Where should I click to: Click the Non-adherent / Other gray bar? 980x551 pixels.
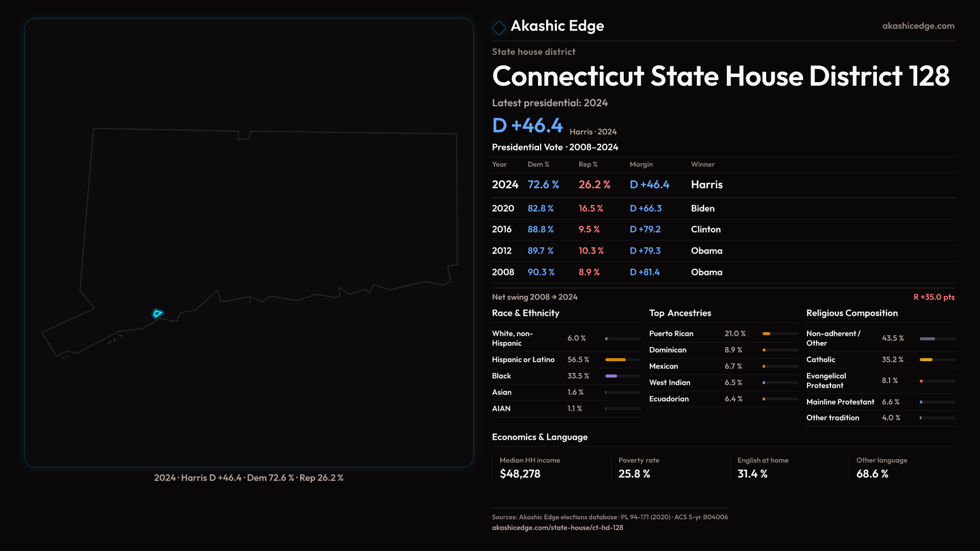(x=927, y=338)
